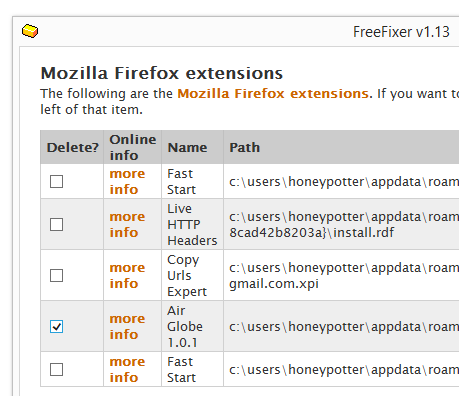
Task: Follow more info link for Copy Urls Expert
Action: [127, 275]
